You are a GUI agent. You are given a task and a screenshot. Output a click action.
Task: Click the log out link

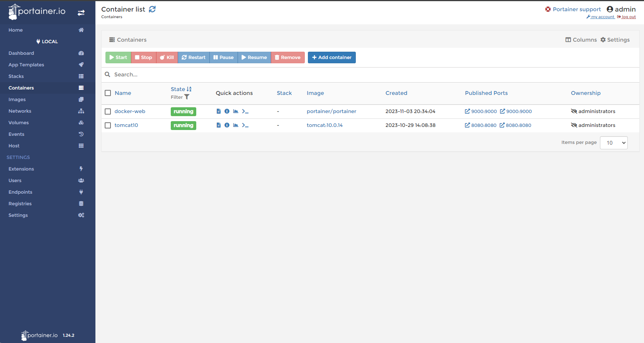[x=626, y=17]
